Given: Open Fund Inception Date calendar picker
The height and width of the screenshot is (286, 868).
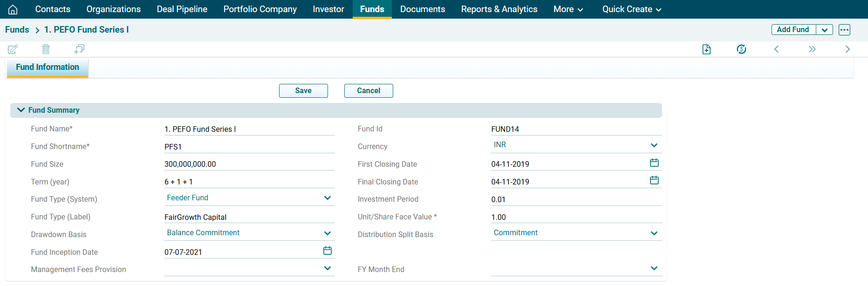Looking at the screenshot, I should 328,251.
